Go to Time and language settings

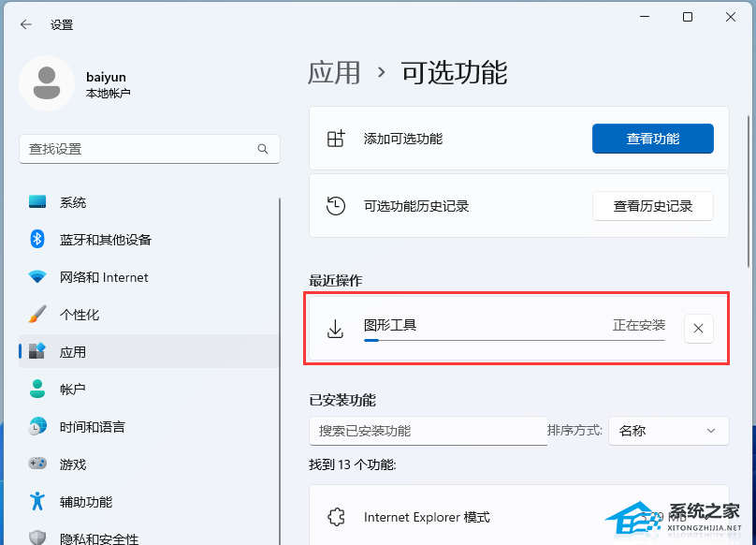(92, 427)
